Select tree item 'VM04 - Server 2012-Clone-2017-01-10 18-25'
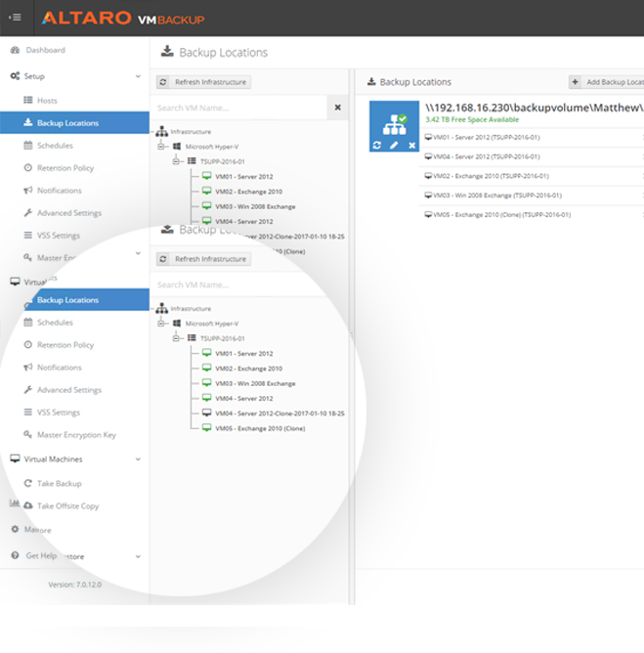This screenshot has height=653, width=644. point(279,414)
